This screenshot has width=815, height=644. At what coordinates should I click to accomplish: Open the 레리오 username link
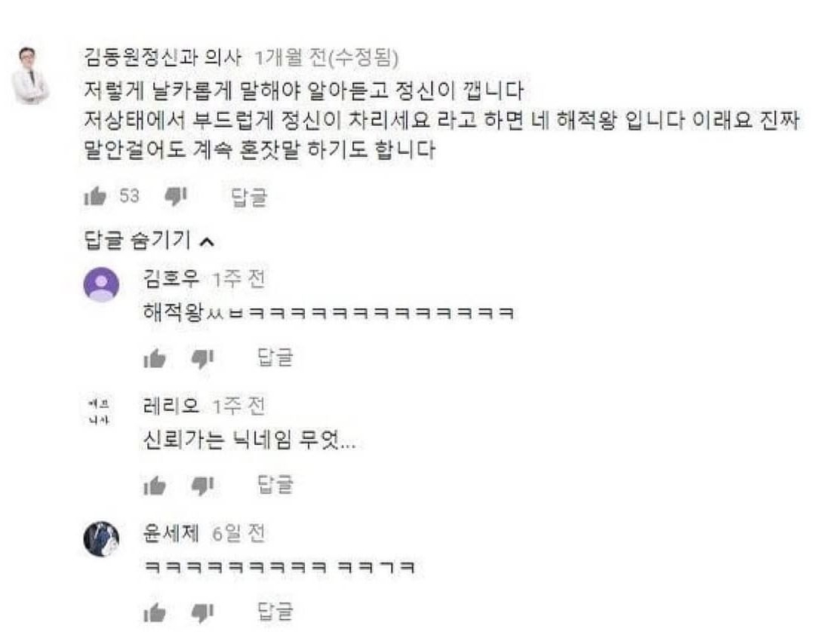(x=171, y=406)
